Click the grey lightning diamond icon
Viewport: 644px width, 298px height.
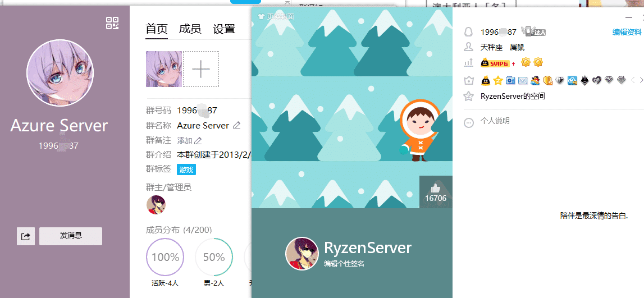(x=609, y=80)
